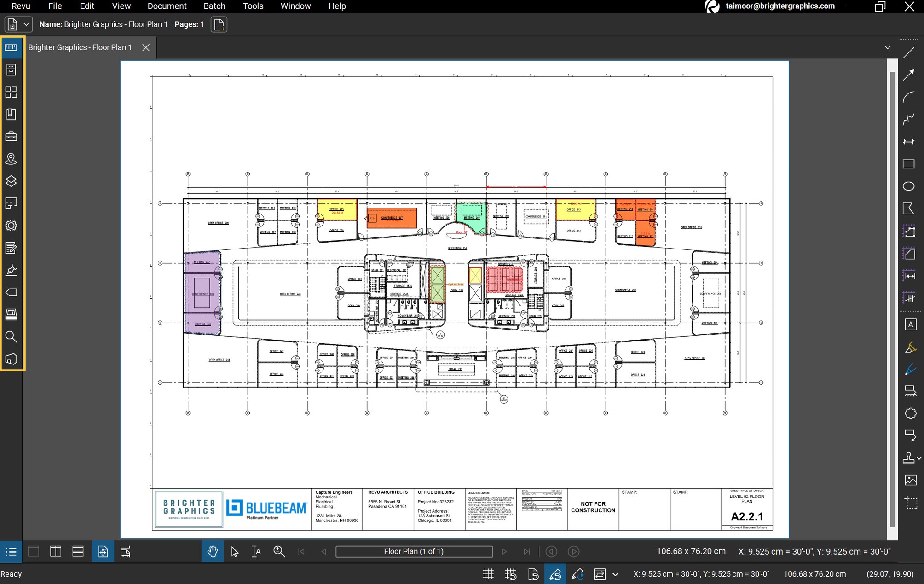
Task: Click the Floor Plan page navigation field
Action: point(414,551)
